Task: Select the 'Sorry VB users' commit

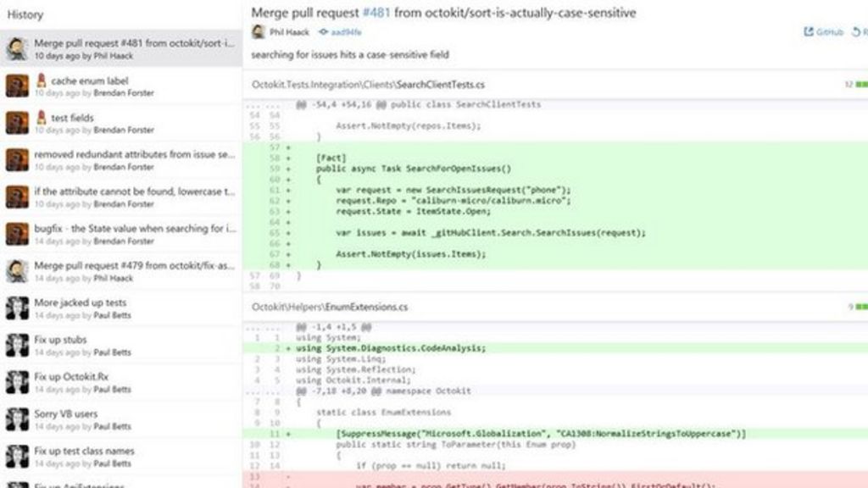Action: click(127, 419)
